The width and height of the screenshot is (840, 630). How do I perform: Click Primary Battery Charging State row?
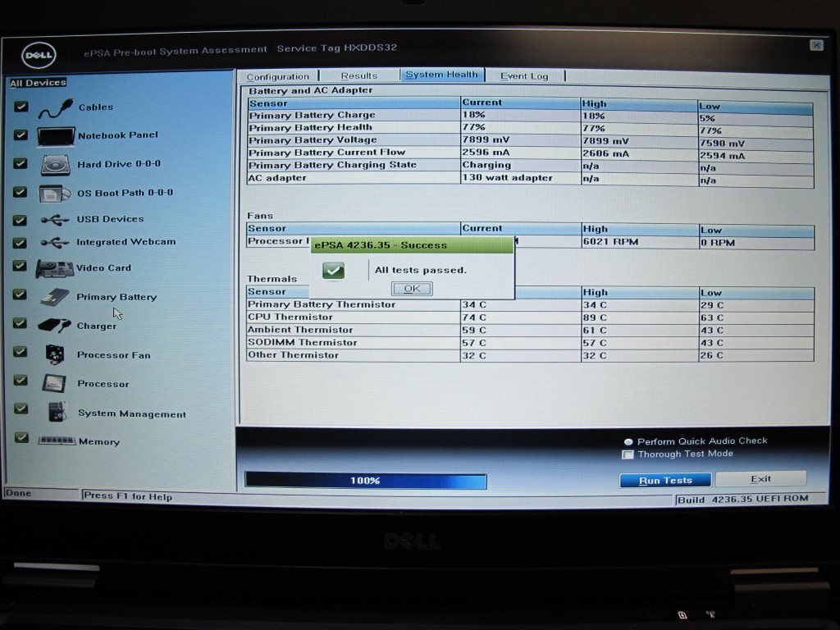530,166
